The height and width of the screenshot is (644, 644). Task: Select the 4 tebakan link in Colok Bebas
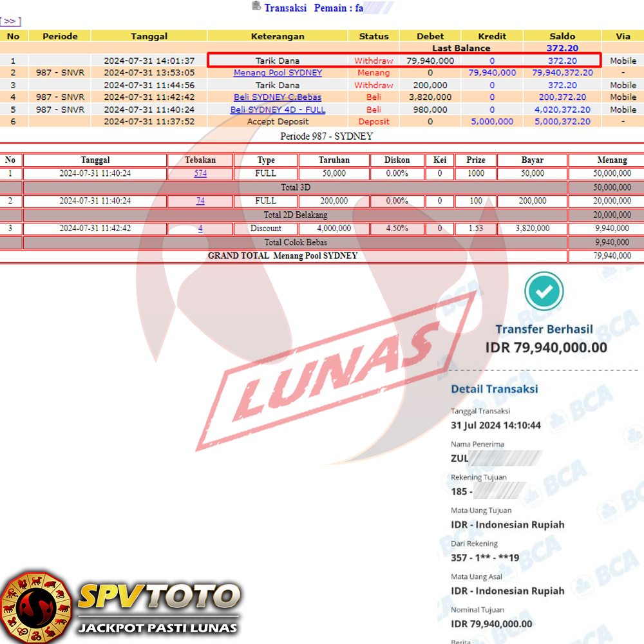(200, 228)
